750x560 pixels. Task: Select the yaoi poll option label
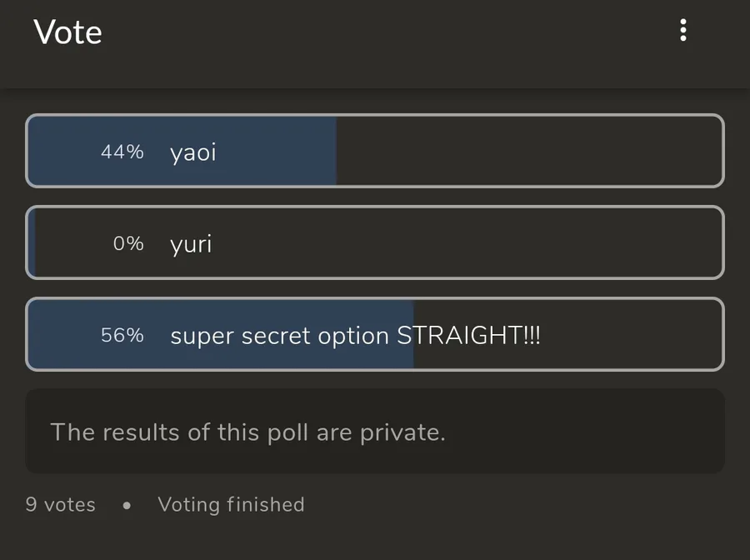click(193, 152)
